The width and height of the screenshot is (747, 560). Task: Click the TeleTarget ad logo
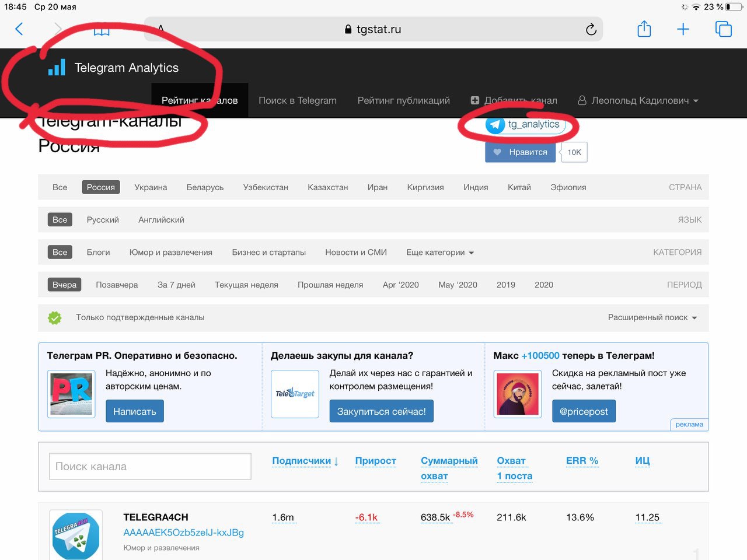pyautogui.click(x=295, y=394)
